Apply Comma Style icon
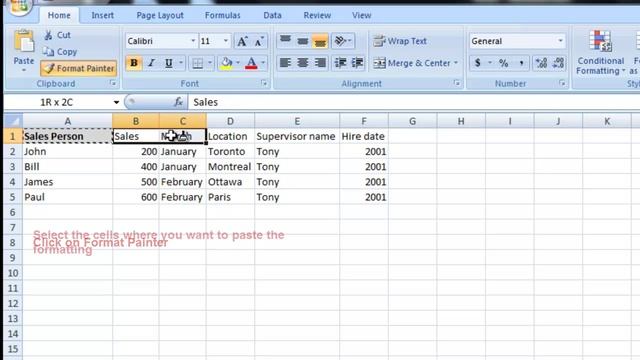640x360 pixels. (521, 63)
